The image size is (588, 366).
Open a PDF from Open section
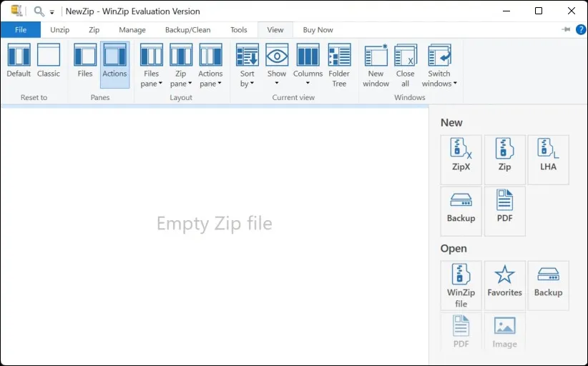tap(461, 331)
